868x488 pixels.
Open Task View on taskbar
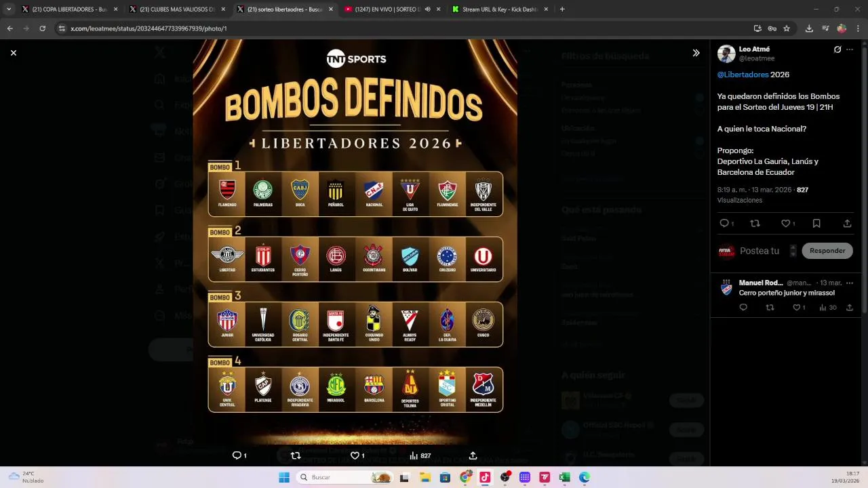[405, 477]
